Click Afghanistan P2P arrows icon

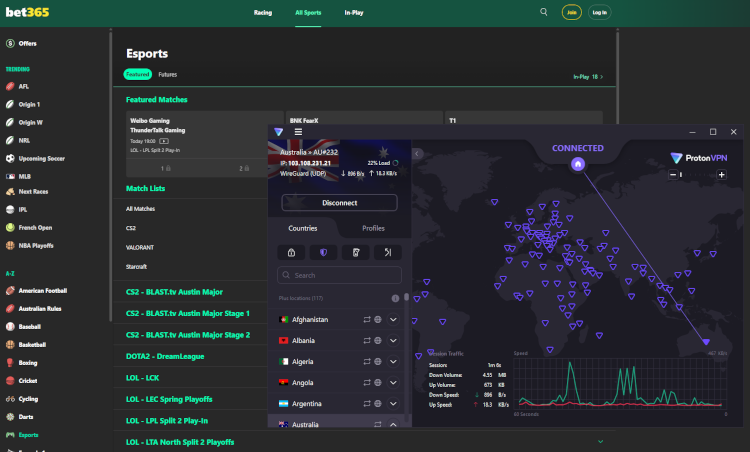coord(367,320)
